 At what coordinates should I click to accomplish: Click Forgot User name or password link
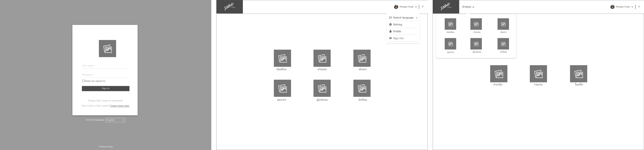click(x=105, y=100)
